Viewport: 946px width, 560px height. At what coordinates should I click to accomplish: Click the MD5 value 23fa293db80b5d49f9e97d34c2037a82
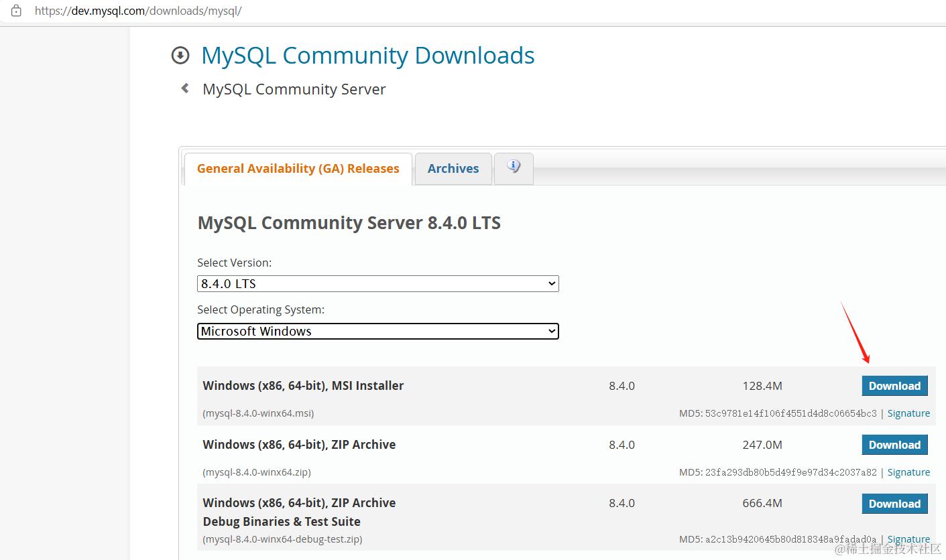(x=790, y=472)
